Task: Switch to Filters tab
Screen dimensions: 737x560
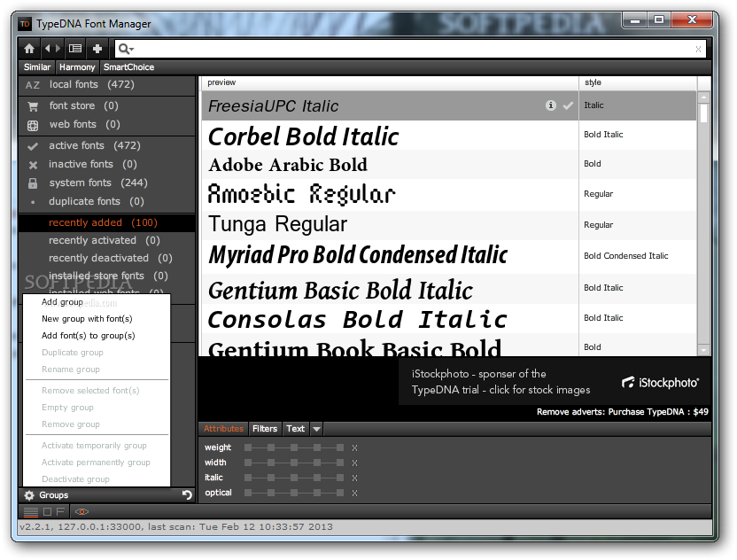Action: [x=265, y=429]
